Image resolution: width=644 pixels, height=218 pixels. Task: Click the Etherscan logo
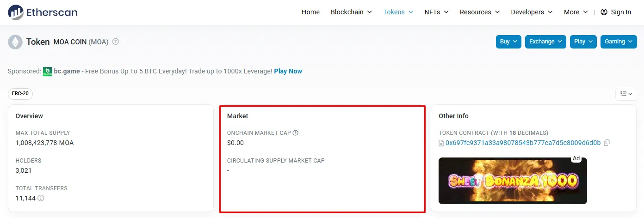[x=43, y=12]
